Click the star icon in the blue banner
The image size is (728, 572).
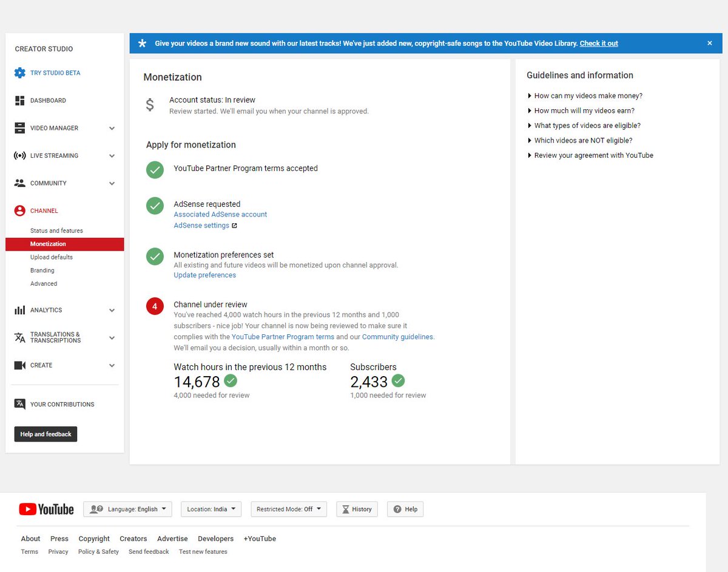[x=142, y=43]
